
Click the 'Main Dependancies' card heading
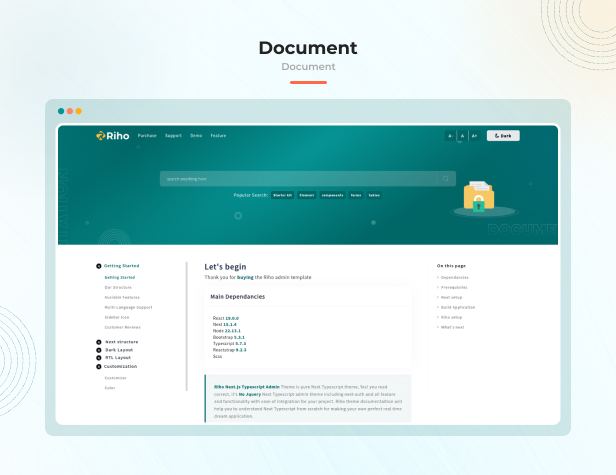click(x=238, y=297)
